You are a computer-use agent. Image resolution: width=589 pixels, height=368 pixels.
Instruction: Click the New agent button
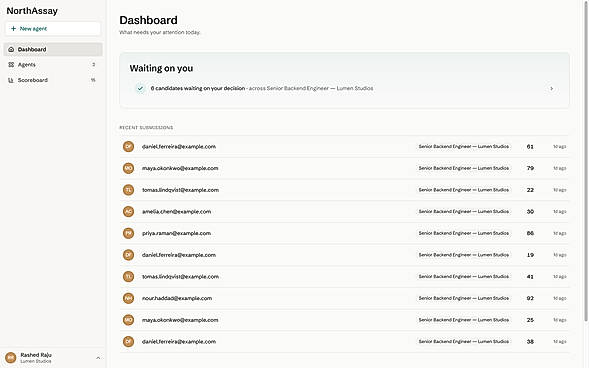pos(53,29)
